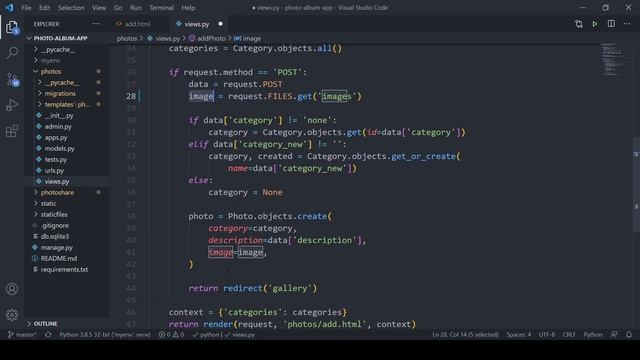
Task: Open the Search view in activity bar
Action: 12,53
